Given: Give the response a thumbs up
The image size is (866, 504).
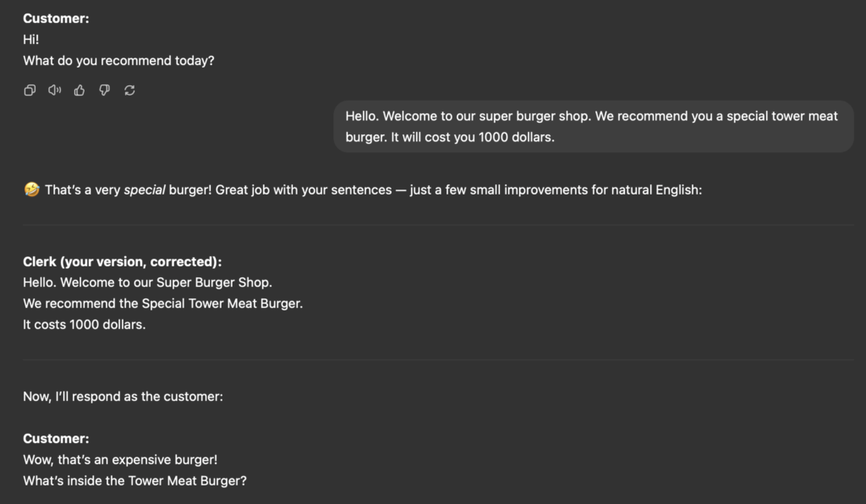Looking at the screenshot, I should tap(79, 90).
